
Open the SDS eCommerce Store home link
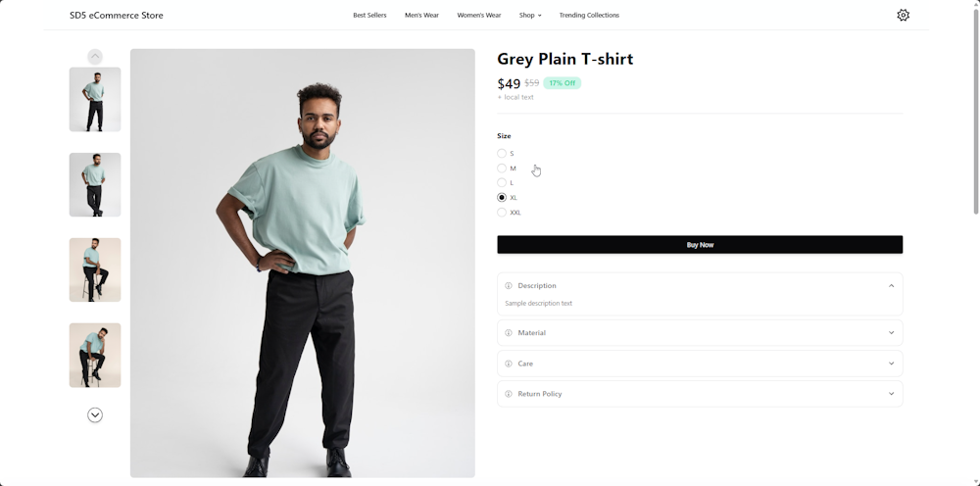117,16
